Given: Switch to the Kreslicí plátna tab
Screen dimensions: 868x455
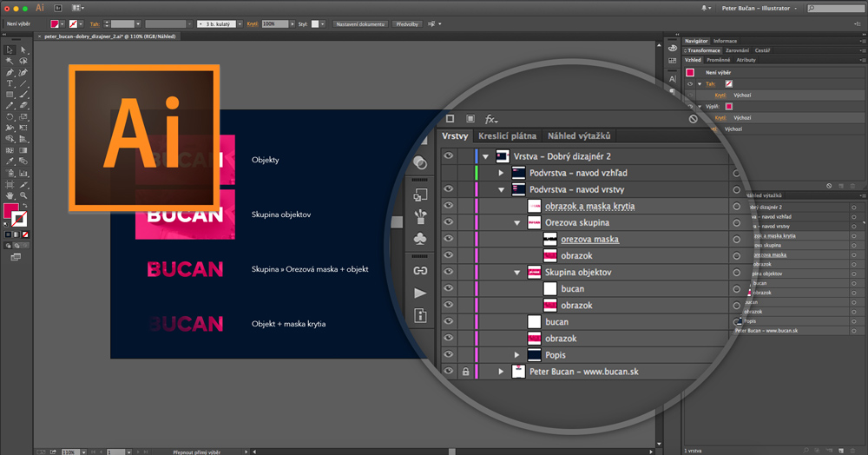Looking at the screenshot, I should click(x=507, y=135).
